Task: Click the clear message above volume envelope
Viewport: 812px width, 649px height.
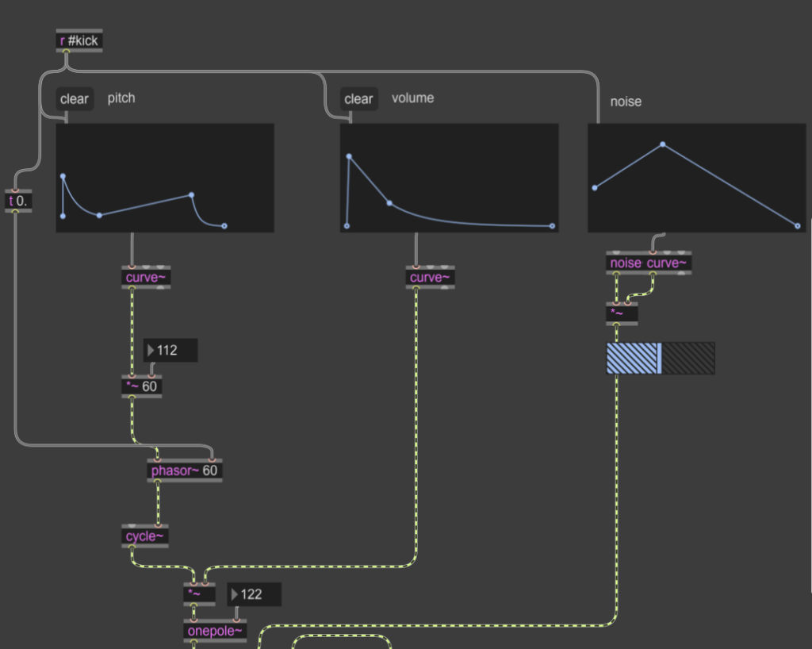Action: click(x=358, y=99)
